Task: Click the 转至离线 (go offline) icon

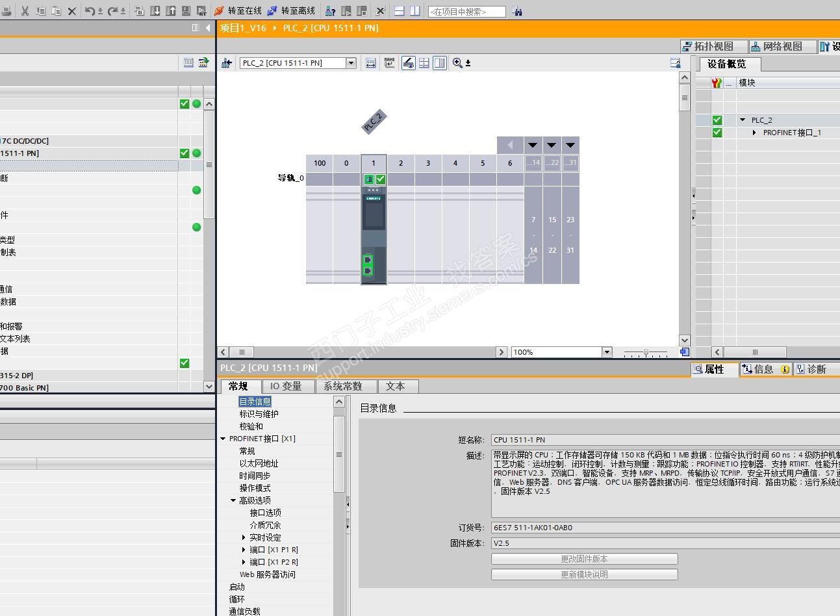Action: click(x=272, y=11)
